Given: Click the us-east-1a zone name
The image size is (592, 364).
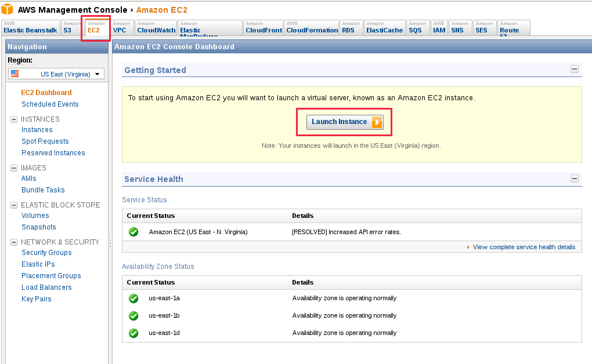Looking at the screenshot, I should (x=164, y=298).
